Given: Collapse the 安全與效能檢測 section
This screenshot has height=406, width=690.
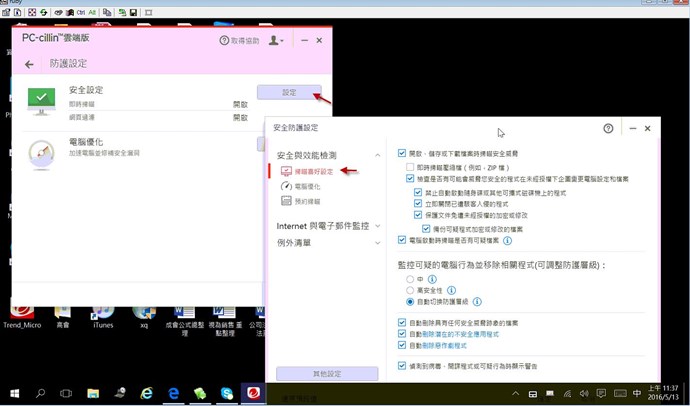Looking at the screenshot, I should (377, 155).
